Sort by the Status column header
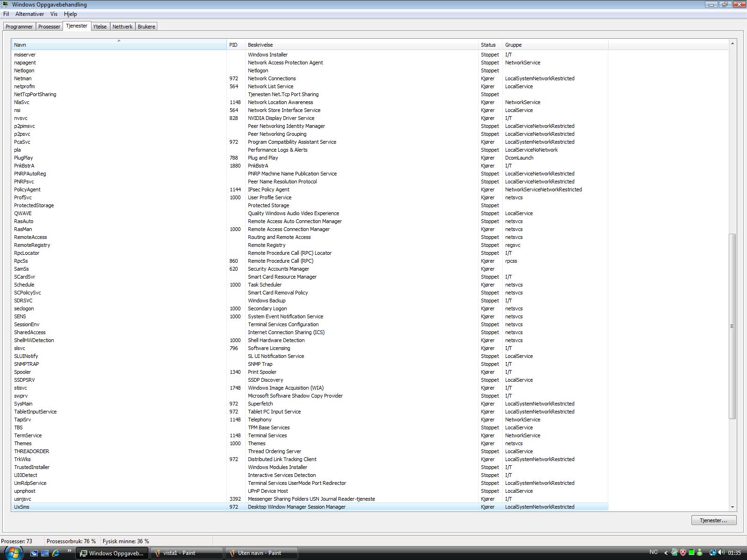The width and height of the screenshot is (747, 560). click(x=491, y=45)
